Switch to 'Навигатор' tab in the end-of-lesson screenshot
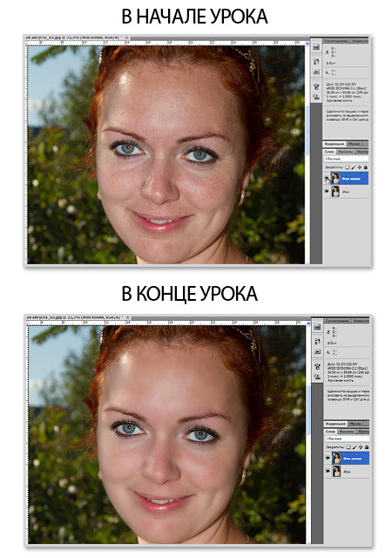This screenshot has width=392, height=558. 361,321
